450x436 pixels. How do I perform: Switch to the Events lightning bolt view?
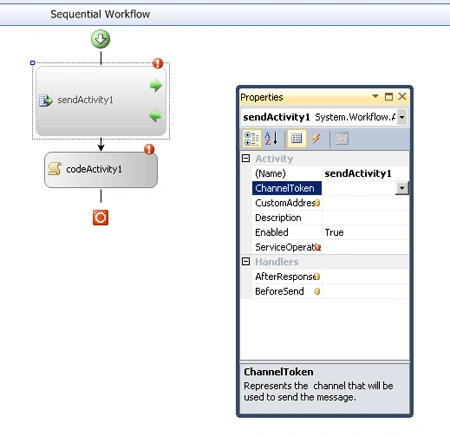[x=316, y=138]
